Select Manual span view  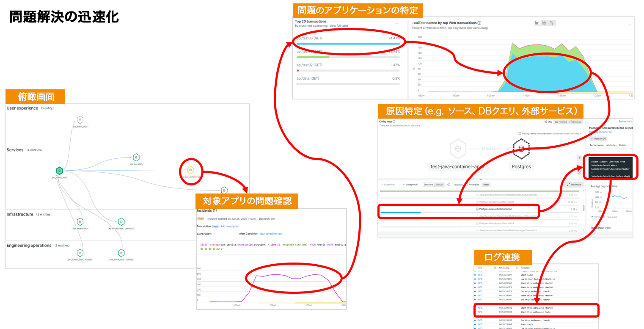click(x=439, y=185)
